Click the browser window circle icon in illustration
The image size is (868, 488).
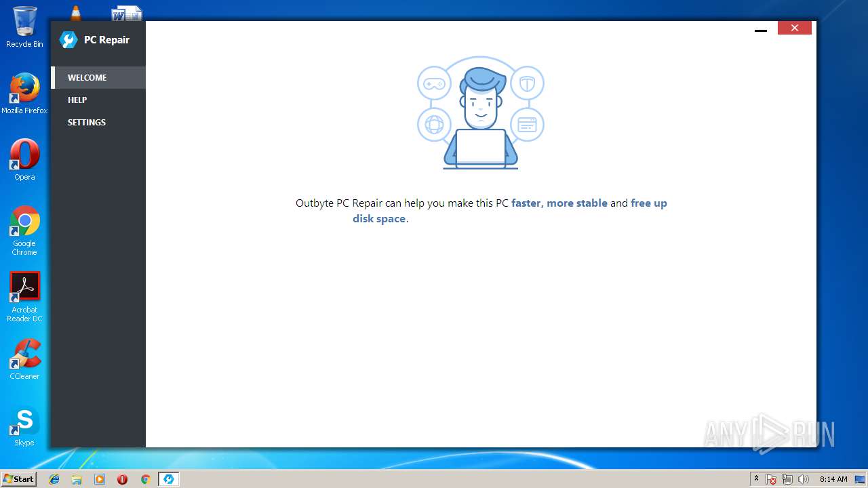pos(527,125)
